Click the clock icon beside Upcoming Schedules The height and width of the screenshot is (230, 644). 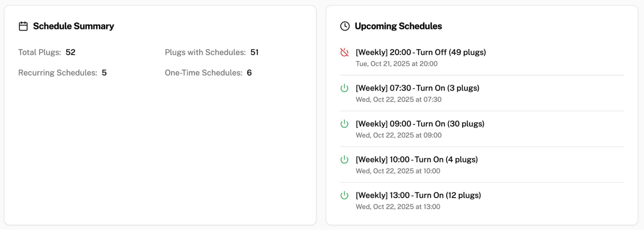point(345,26)
